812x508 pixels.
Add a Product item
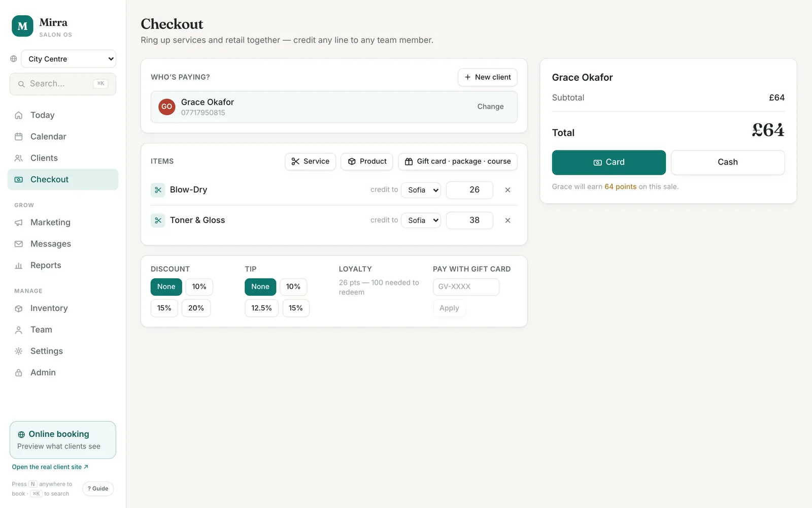[x=367, y=162]
